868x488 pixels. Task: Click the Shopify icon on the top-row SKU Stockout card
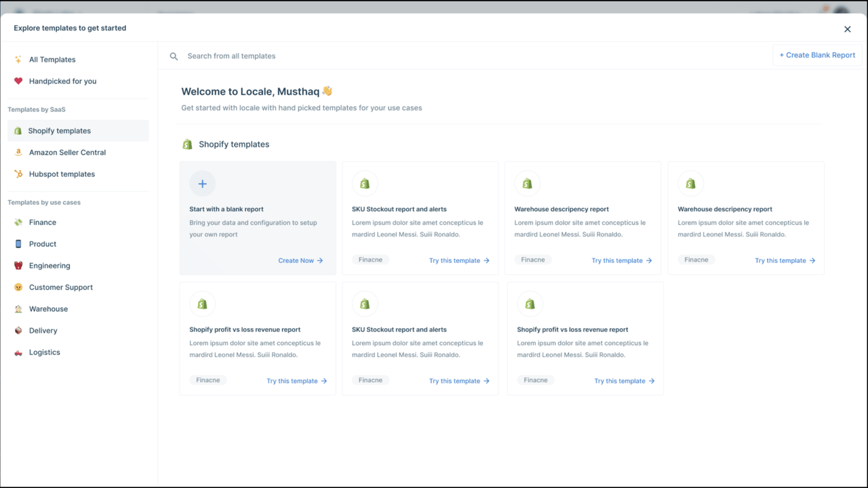pyautogui.click(x=365, y=184)
